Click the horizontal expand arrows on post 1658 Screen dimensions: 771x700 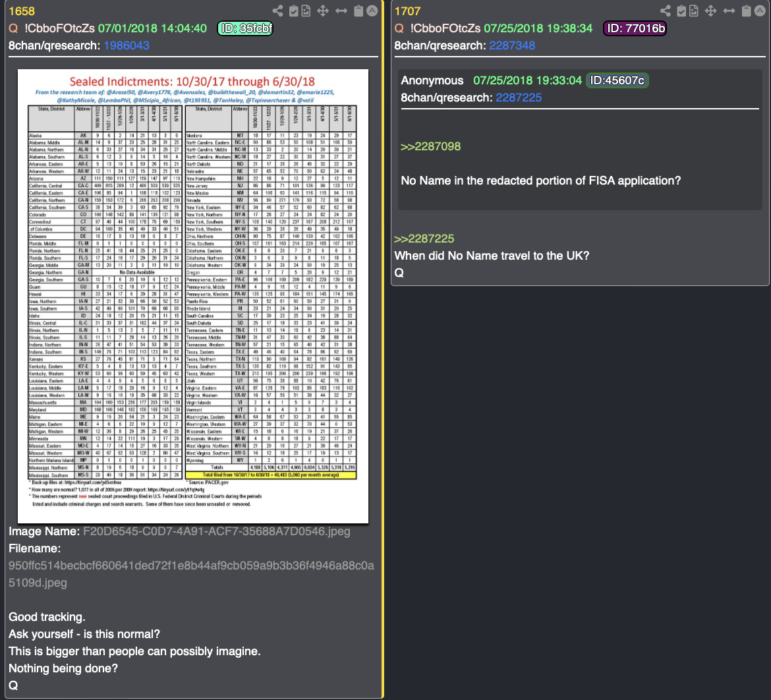coord(341,11)
